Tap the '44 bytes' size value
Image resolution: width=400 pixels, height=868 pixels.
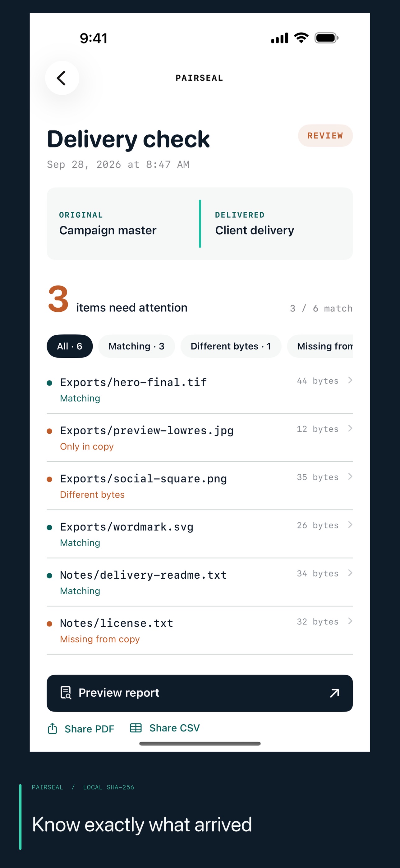(317, 381)
